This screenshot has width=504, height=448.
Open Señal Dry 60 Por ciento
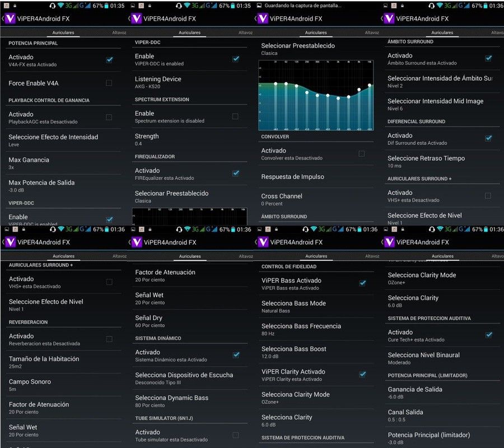pyautogui.click(x=190, y=321)
